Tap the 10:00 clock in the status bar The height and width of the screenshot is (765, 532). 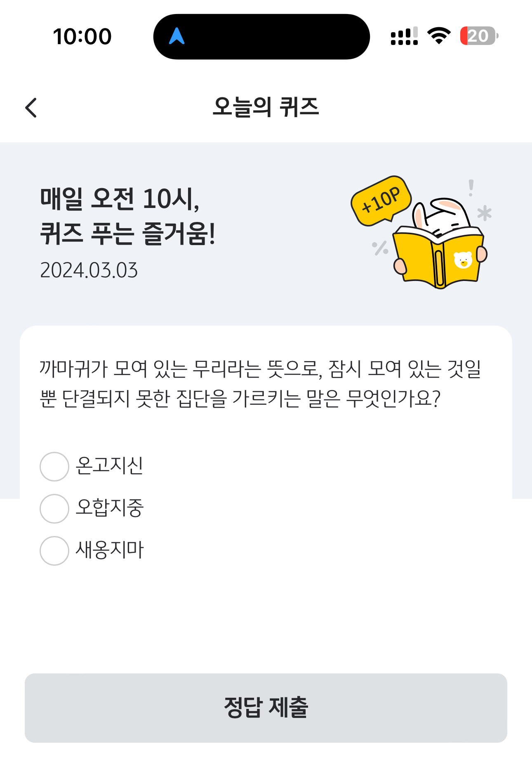pyautogui.click(x=82, y=36)
